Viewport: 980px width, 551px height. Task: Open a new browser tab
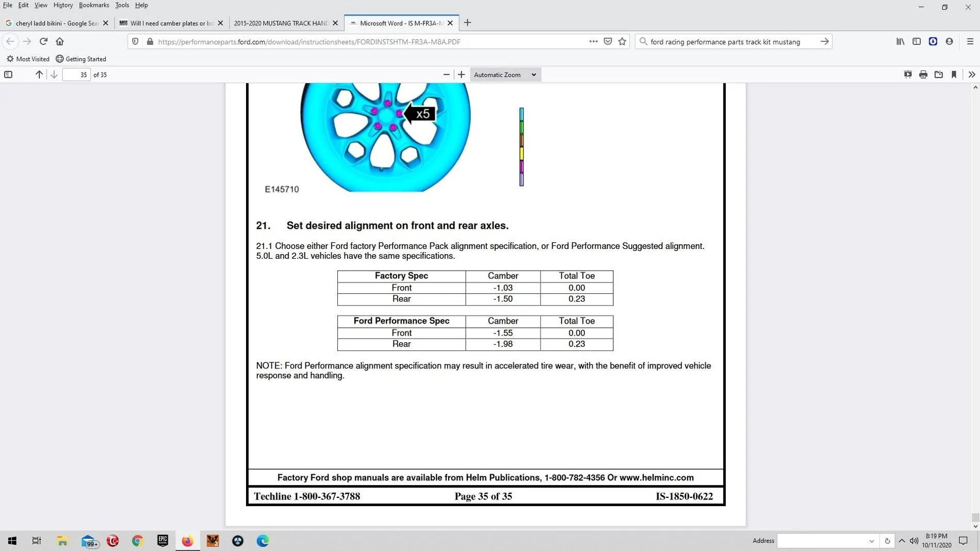(467, 23)
